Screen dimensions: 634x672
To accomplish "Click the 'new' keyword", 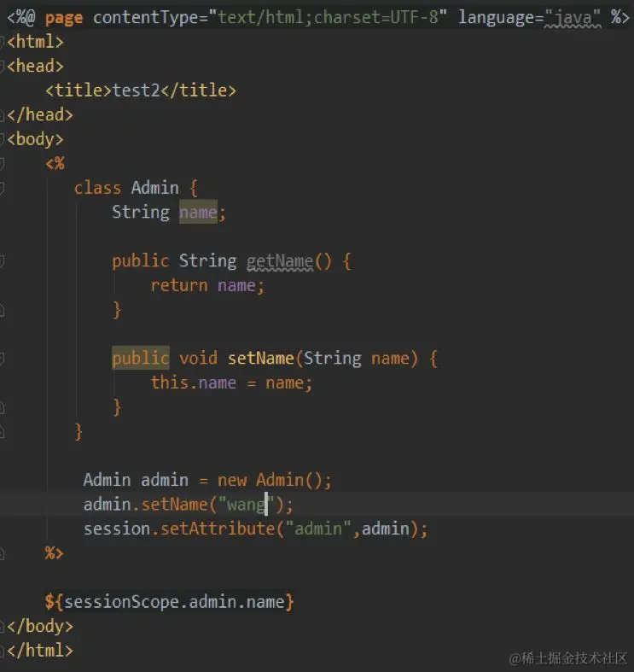I will point(232,481).
